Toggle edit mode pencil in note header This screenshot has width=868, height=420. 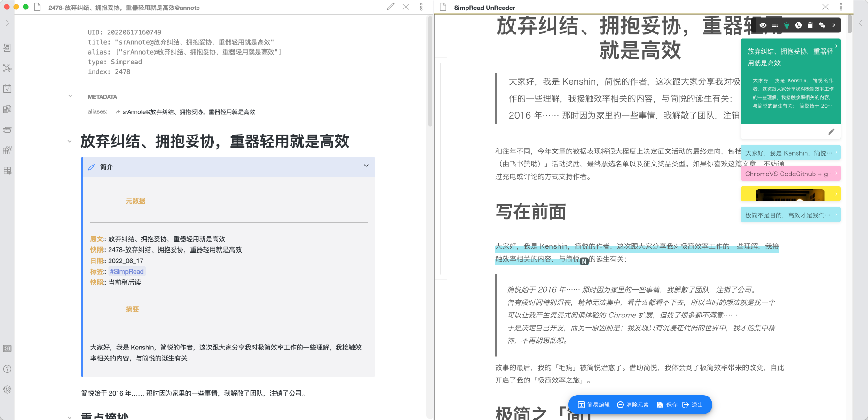390,7
